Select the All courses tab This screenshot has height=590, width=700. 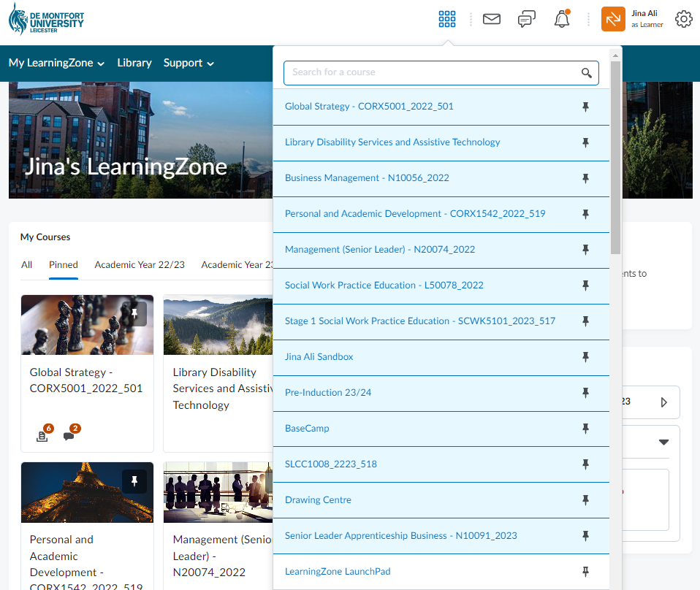pyautogui.click(x=27, y=264)
